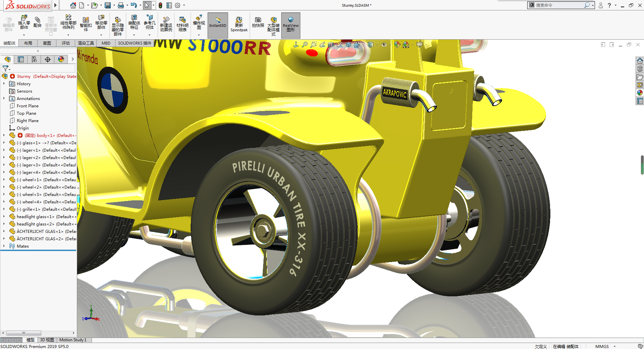Open the ConfigurationManager tab
Viewport: 644px width, 349px height.
pyautogui.click(x=34, y=59)
